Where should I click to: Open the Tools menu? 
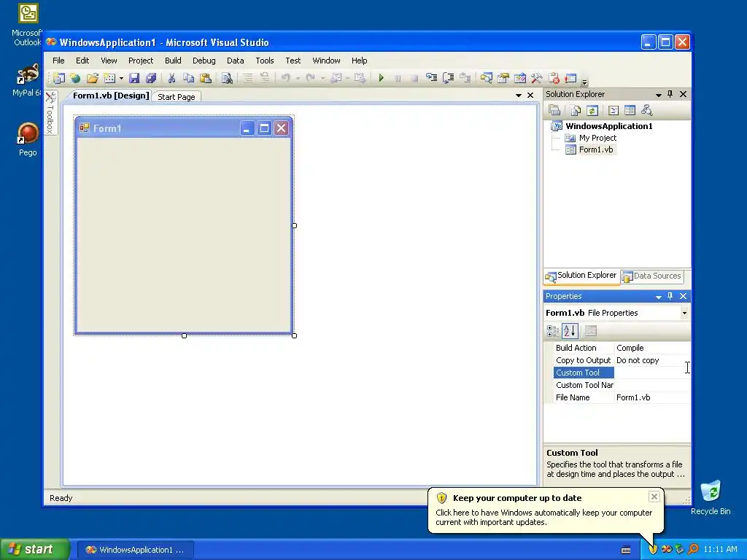coord(264,61)
